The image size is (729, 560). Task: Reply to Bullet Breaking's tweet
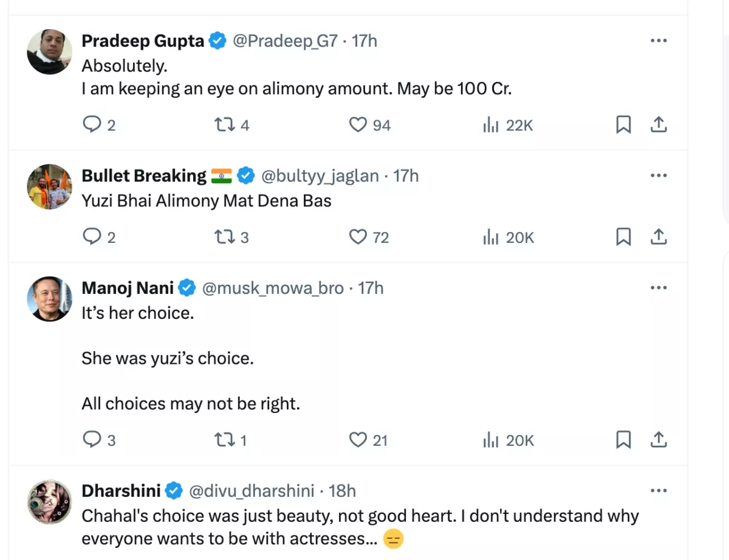[x=91, y=237]
